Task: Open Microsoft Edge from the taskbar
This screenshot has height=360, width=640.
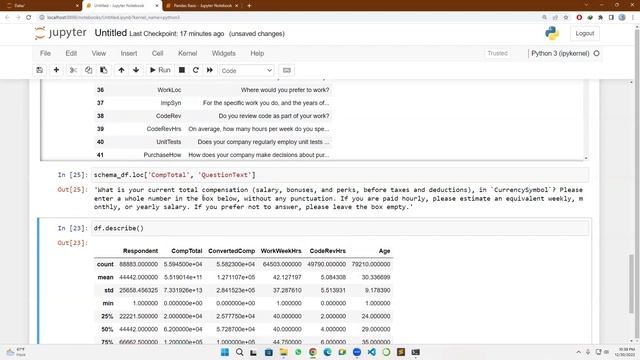Action: point(327,352)
